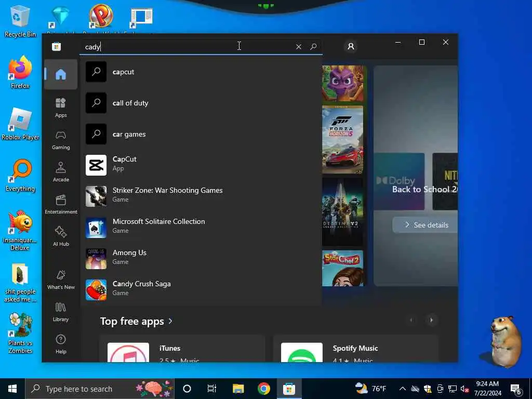Viewport: 532px width, 399px height.
Task: Select the Plants vs Zombies shortcut
Action: [x=20, y=334]
